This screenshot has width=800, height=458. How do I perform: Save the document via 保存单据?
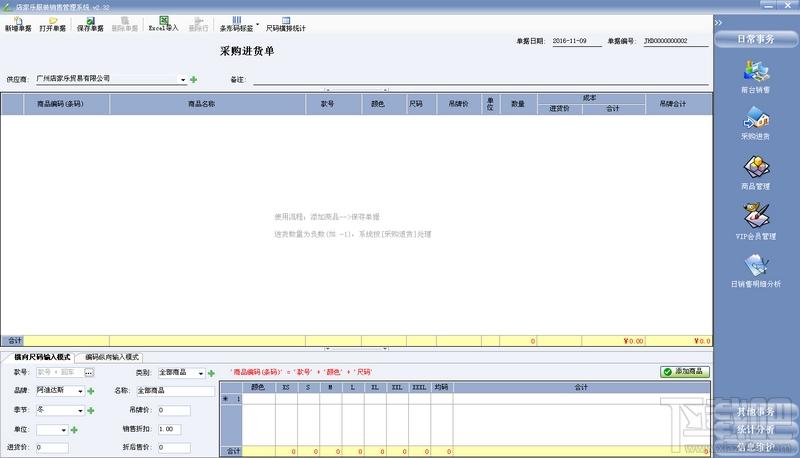pyautogui.click(x=90, y=24)
